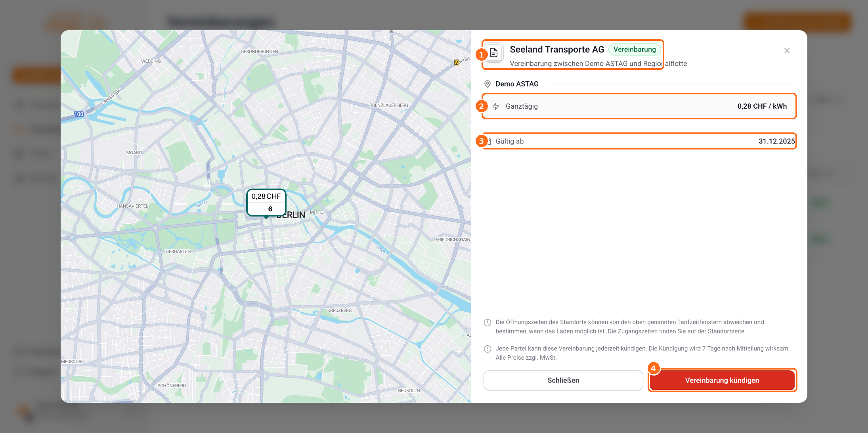Viewport: 868px width, 433px height.
Task: Click the Ganztägig tariff row
Action: (639, 106)
